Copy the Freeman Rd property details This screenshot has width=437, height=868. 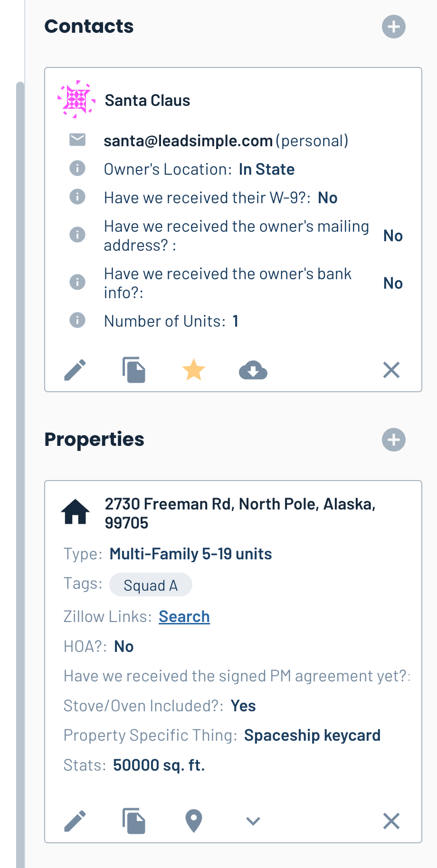(134, 821)
